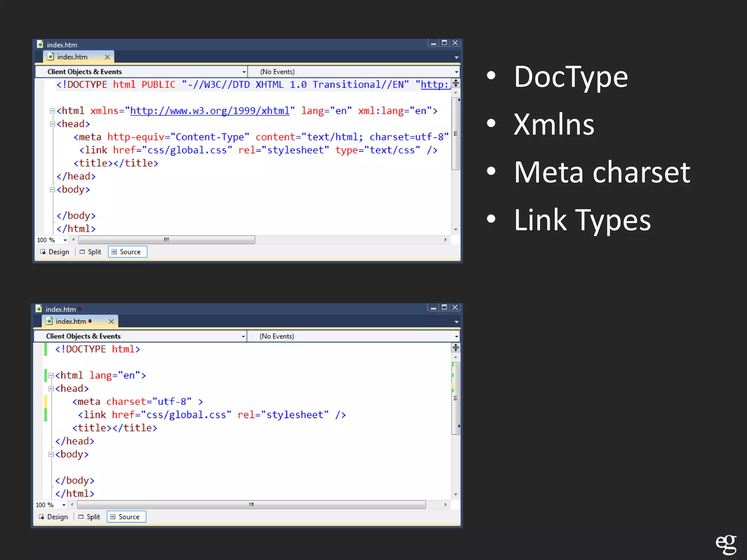Click the split-view handle icon in top editor
This screenshot has height=560, width=747.
tap(456, 83)
